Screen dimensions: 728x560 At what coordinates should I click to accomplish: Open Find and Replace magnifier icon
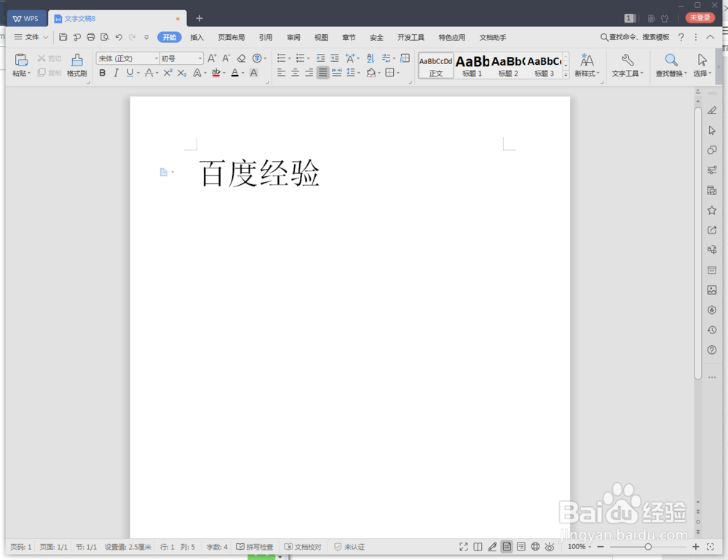pos(670,60)
